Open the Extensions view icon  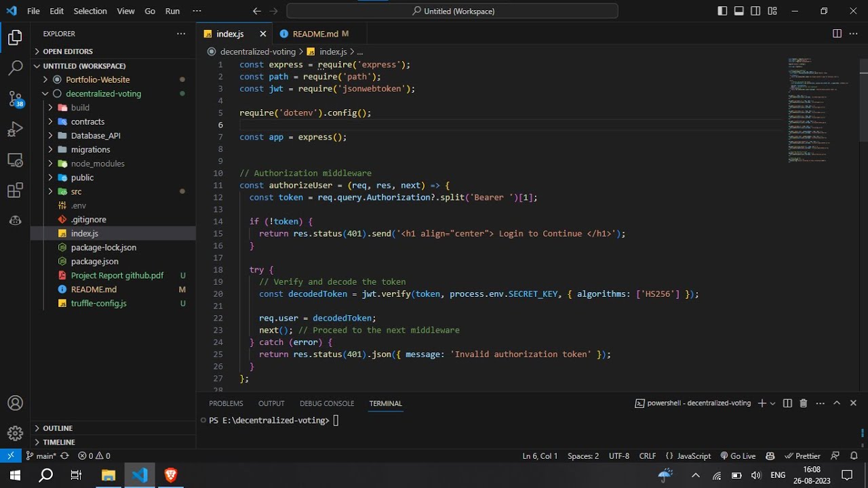point(15,190)
